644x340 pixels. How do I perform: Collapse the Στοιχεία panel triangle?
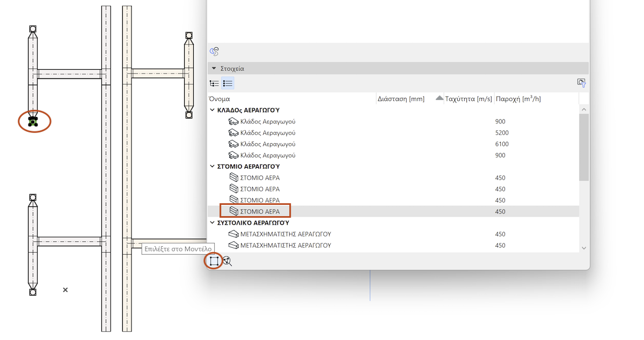click(214, 69)
